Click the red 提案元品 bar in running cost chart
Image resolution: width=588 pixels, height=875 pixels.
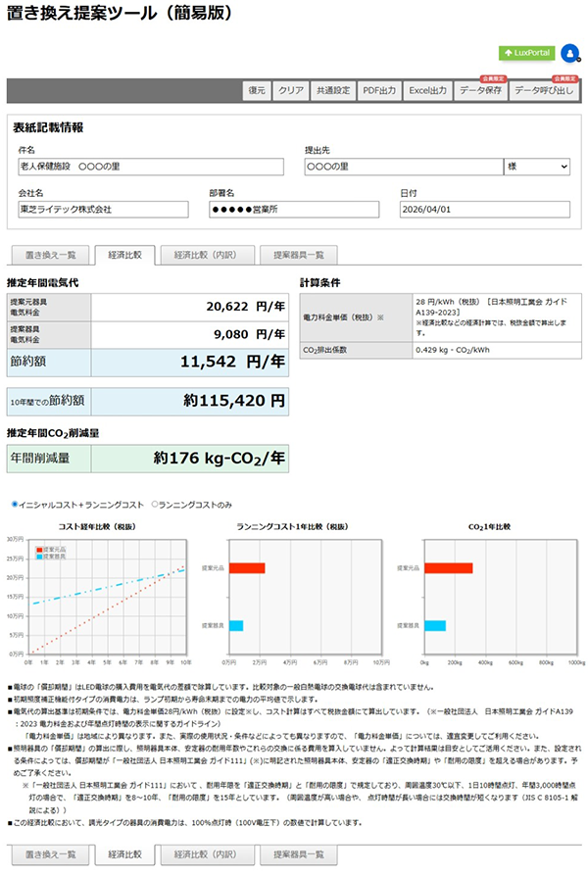click(246, 568)
